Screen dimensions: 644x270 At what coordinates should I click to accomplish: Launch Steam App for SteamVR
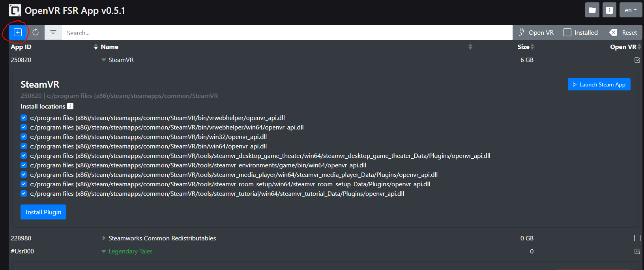(599, 84)
